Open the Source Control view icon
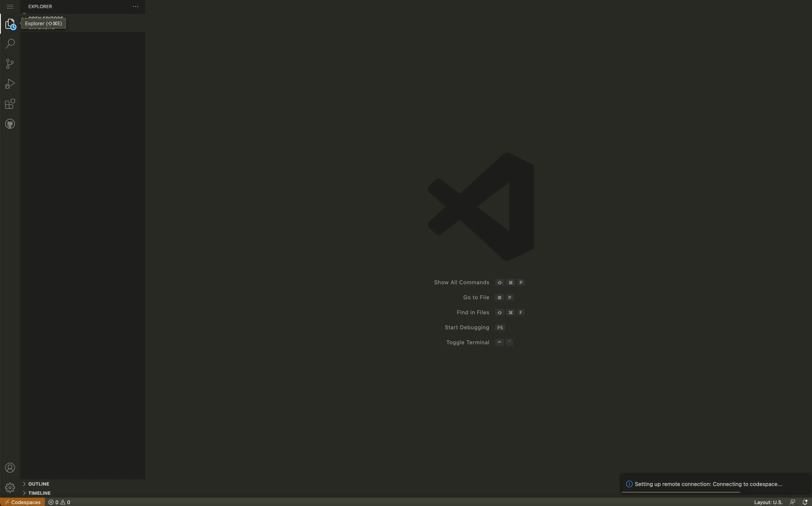The width and height of the screenshot is (812, 506). click(x=10, y=64)
